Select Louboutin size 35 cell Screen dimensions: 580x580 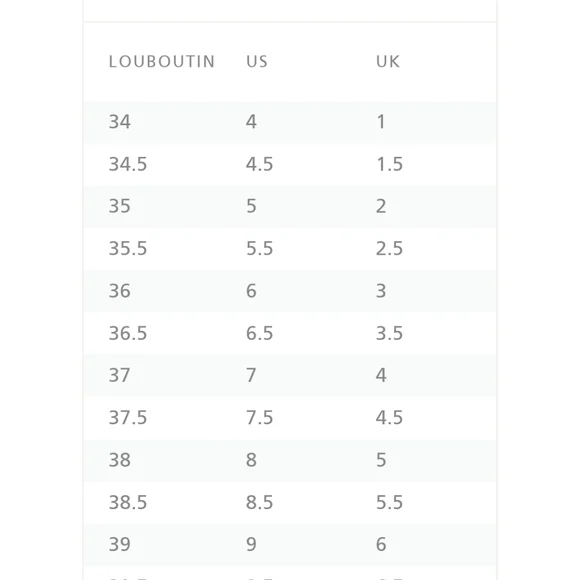click(x=119, y=206)
